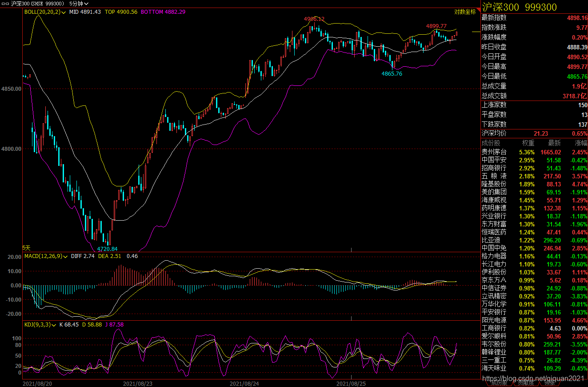Select the 五粮液 stock row
Image resolution: width=588 pixels, height=387 pixels.
click(535, 176)
